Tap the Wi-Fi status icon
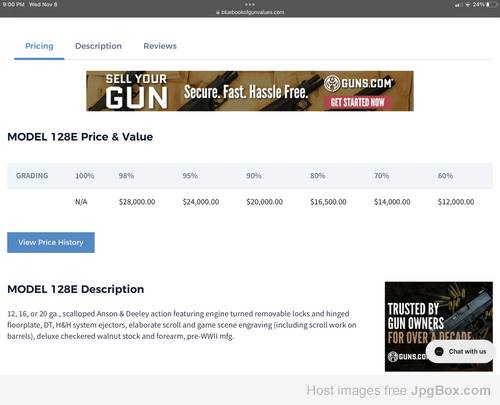The width and height of the screenshot is (500, 405). 468,5
